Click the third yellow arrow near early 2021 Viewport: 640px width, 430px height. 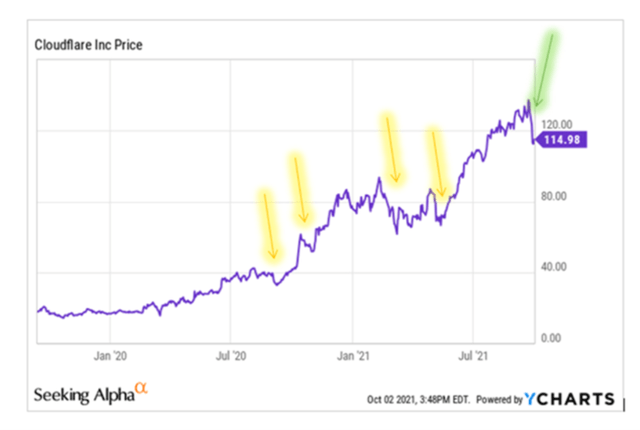click(x=391, y=149)
